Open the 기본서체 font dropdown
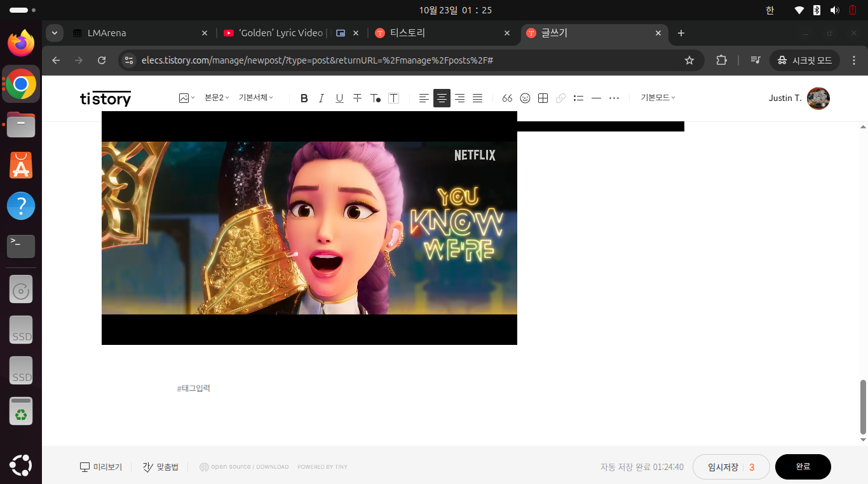Viewport: 868px width, 484px height. coord(255,98)
